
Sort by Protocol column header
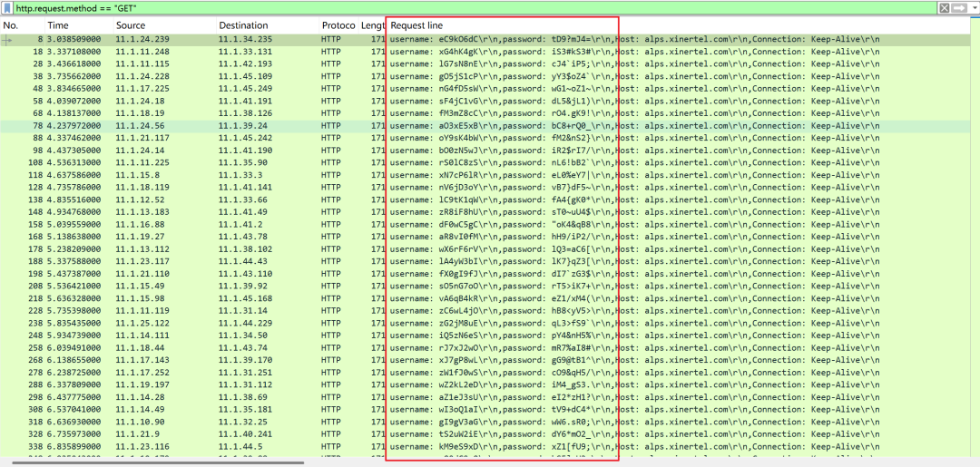[x=338, y=25]
